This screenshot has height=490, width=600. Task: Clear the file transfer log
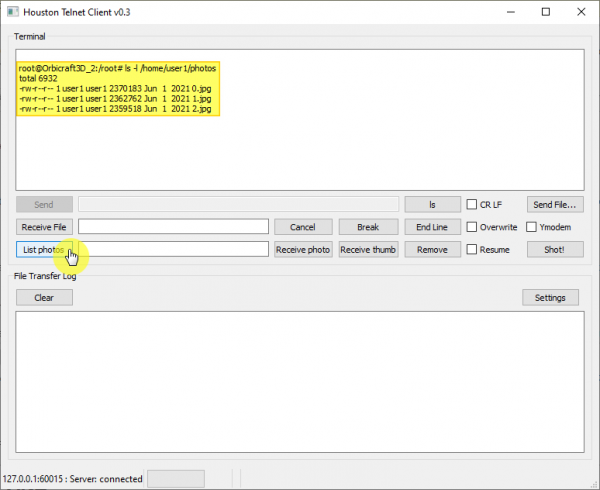click(44, 297)
